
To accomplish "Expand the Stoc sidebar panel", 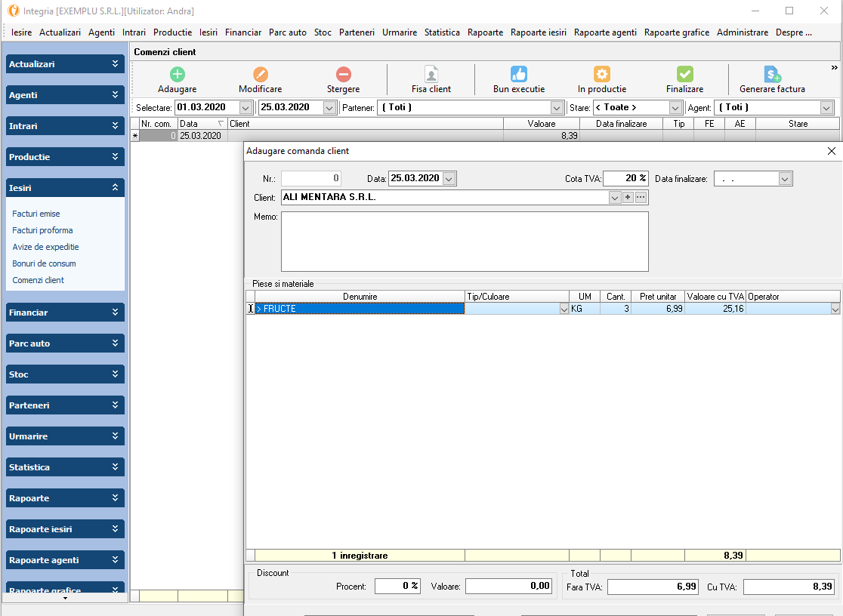I will (x=115, y=374).
